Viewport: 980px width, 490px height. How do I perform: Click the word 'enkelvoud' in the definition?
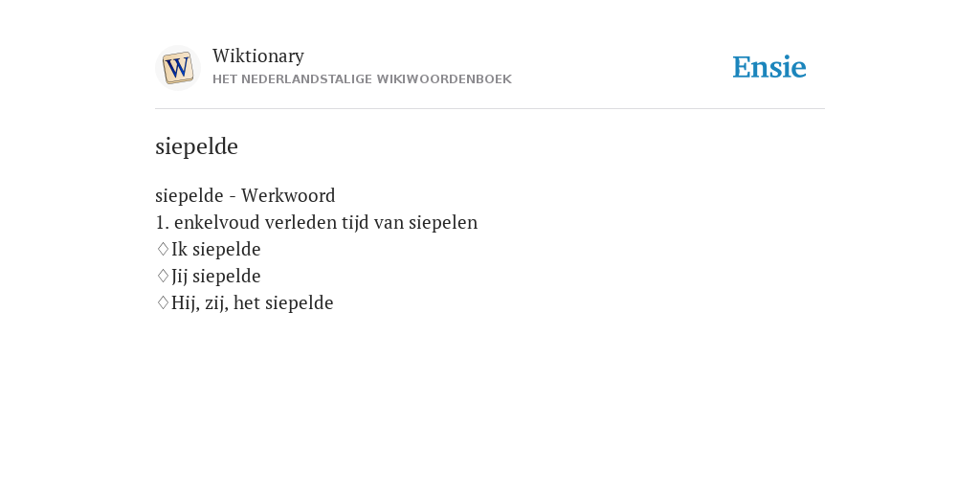tap(217, 222)
